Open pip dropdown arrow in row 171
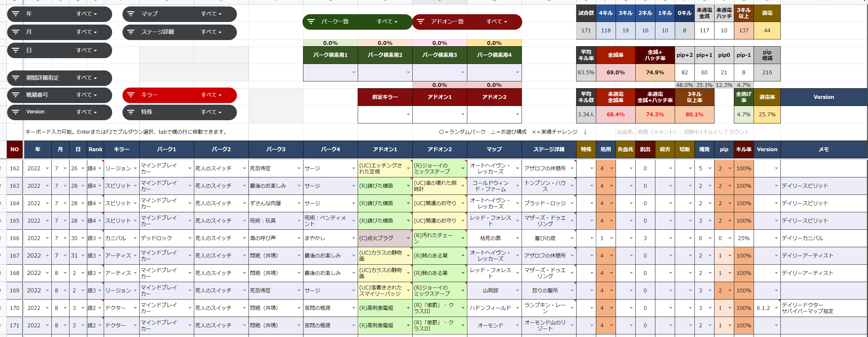 tap(729, 326)
